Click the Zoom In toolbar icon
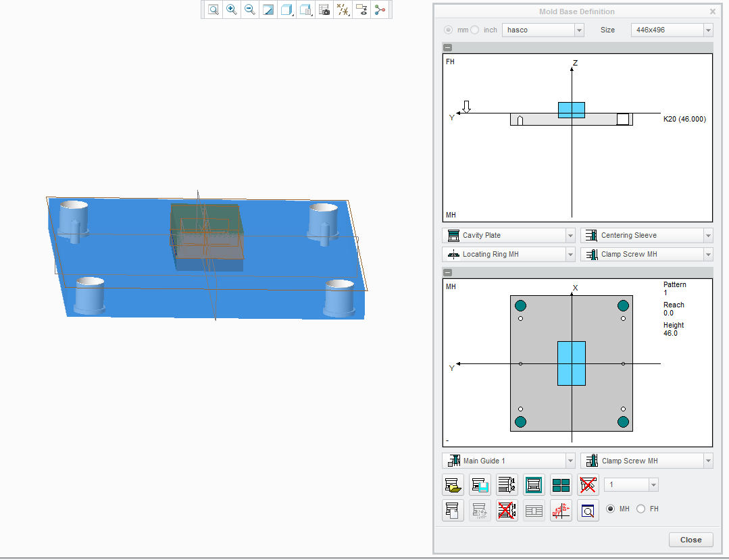The image size is (729, 560). 231,9
